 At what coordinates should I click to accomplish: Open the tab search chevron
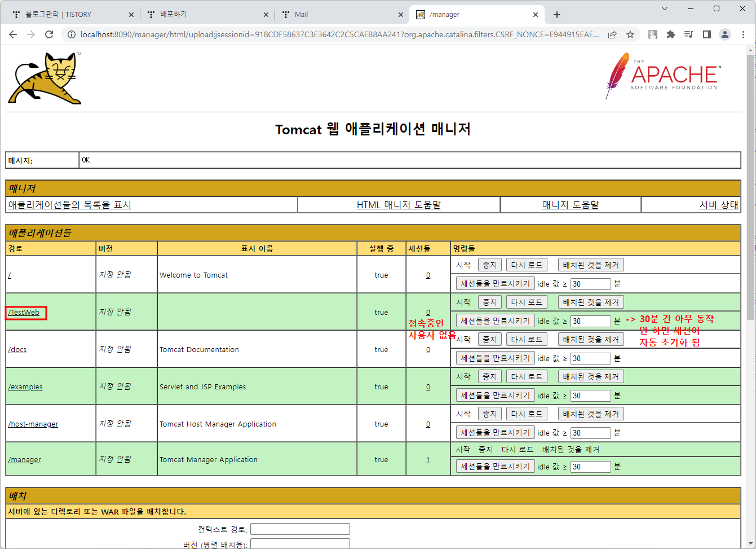[665, 8]
